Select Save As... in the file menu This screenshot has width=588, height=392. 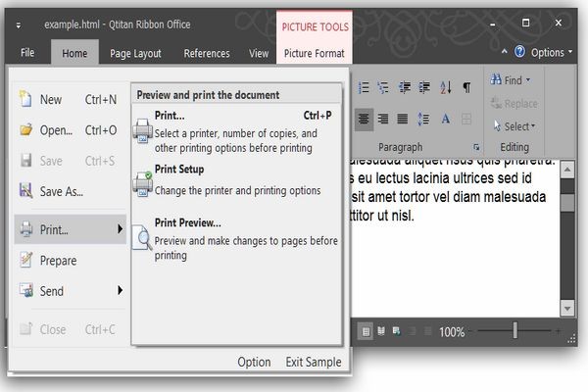[71, 191]
